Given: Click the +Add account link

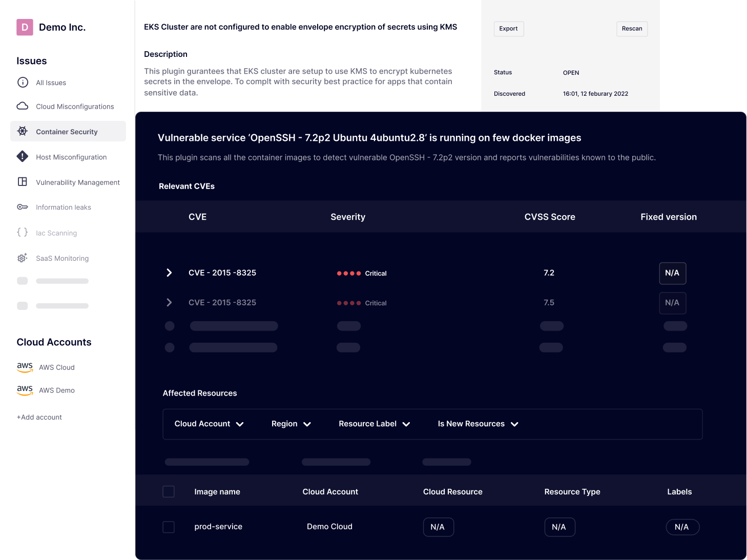Looking at the screenshot, I should (39, 417).
